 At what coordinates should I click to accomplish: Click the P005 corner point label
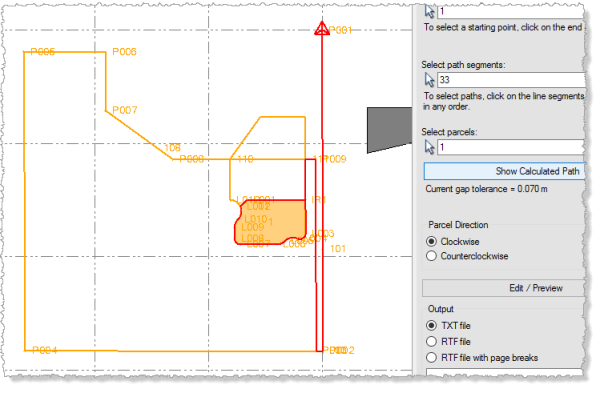(x=42, y=52)
